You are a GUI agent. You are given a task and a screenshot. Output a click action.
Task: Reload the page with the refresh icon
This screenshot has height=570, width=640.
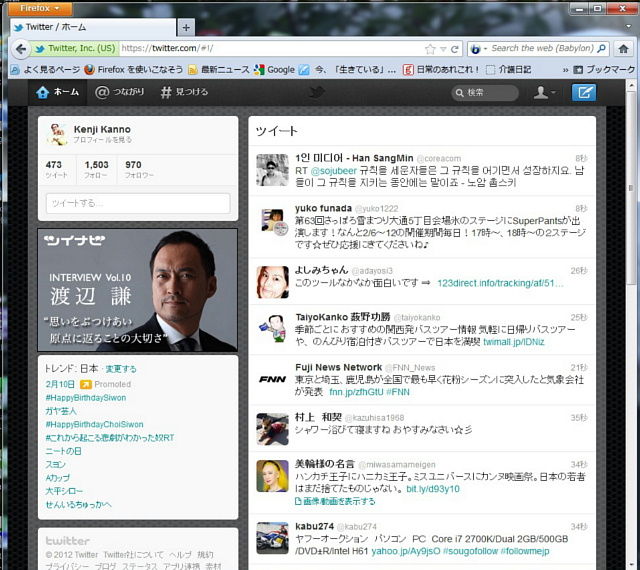[x=454, y=49]
